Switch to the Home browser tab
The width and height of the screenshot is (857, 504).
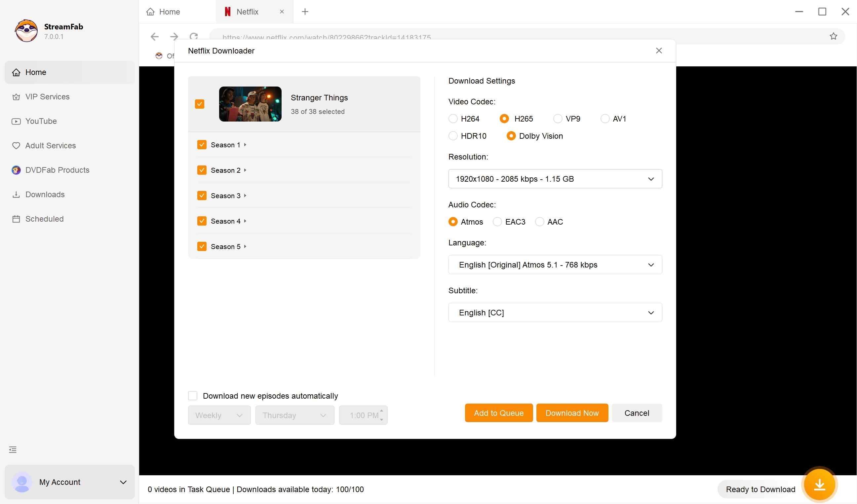(169, 11)
